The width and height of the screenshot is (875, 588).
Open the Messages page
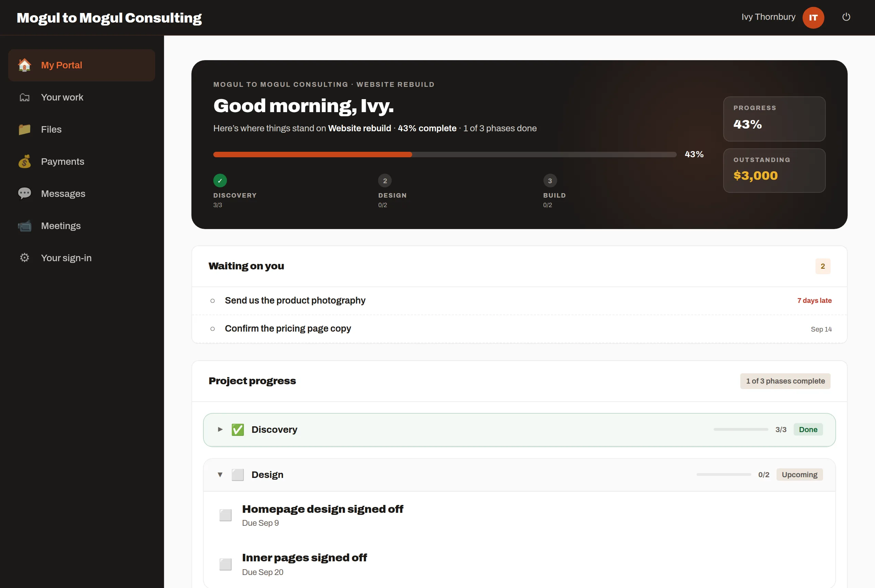click(81, 193)
